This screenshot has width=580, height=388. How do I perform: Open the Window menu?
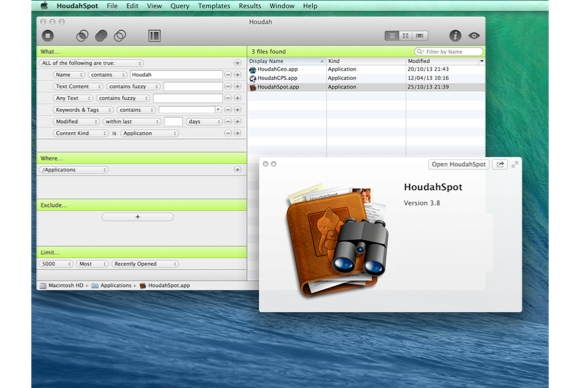point(282,6)
